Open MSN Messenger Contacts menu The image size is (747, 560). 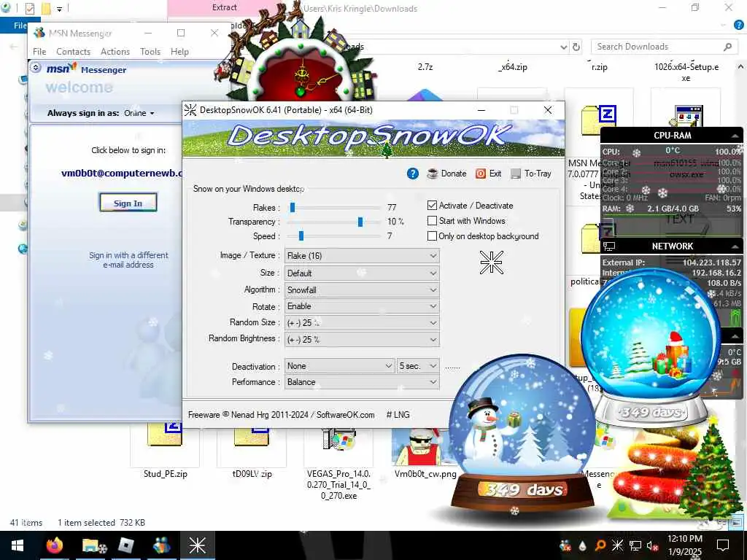tap(74, 52)
